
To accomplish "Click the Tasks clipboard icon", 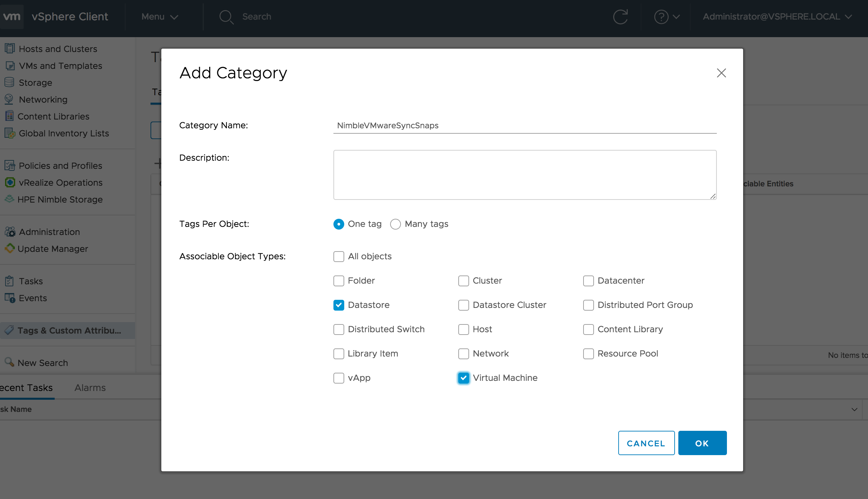I will point(9,281).
